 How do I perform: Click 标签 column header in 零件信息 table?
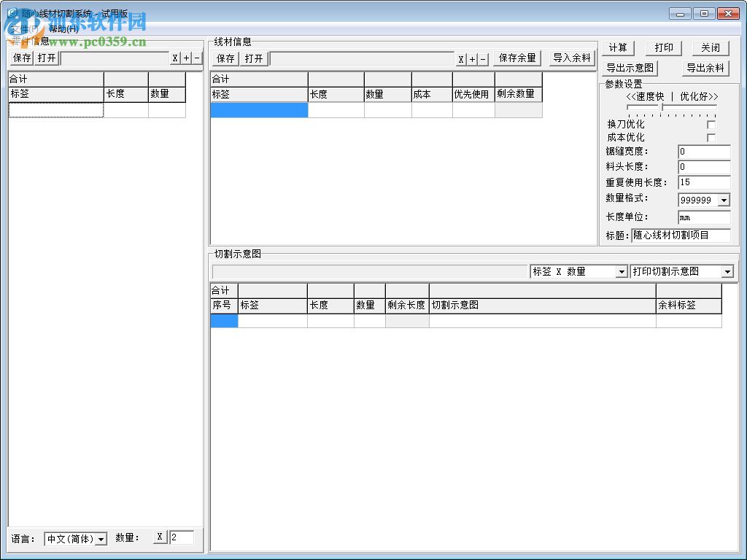56,94
